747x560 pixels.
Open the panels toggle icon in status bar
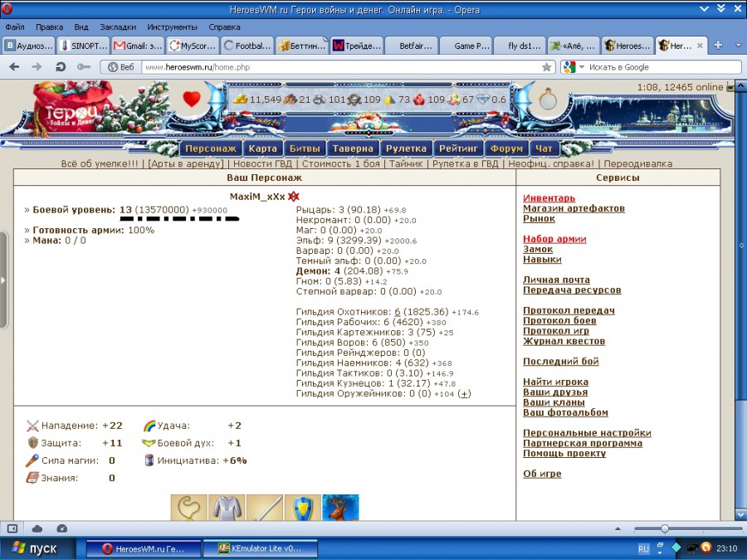point(12,528)
